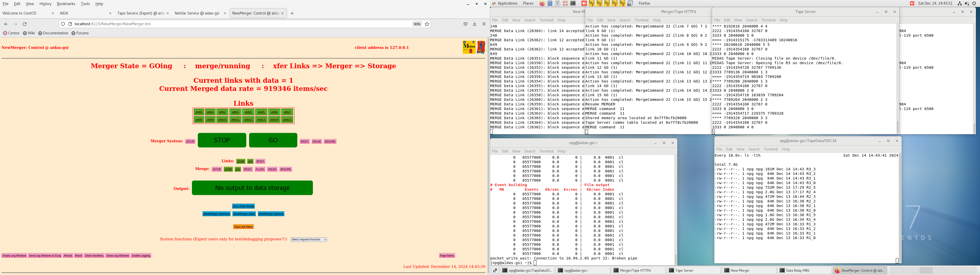
Task: Bookmark this page with the star icon
Action: (x=427, y=24)
